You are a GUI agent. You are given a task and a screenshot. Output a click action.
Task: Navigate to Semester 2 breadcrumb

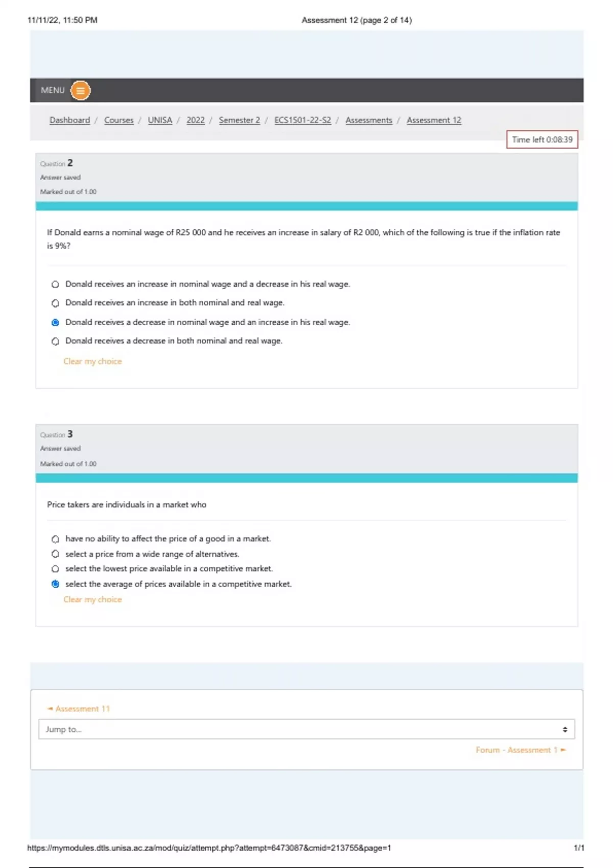pyautogui.click(x=239, y=120)
